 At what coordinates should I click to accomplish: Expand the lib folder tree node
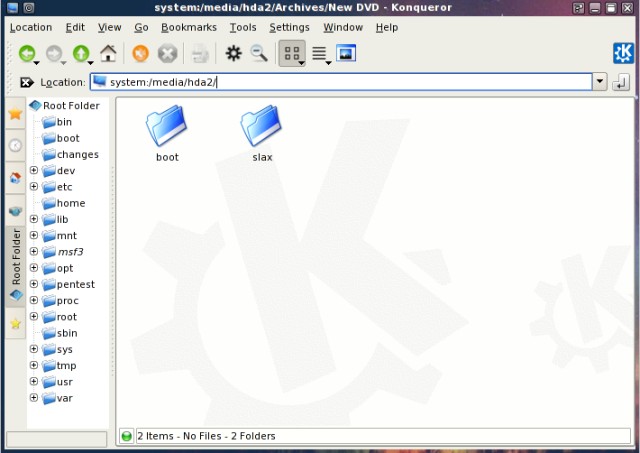click(34, 219)
